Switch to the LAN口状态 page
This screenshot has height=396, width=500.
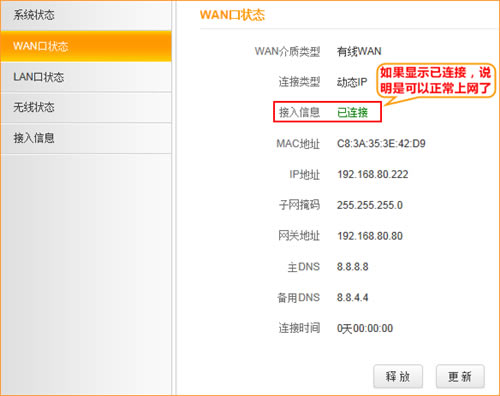86,77
